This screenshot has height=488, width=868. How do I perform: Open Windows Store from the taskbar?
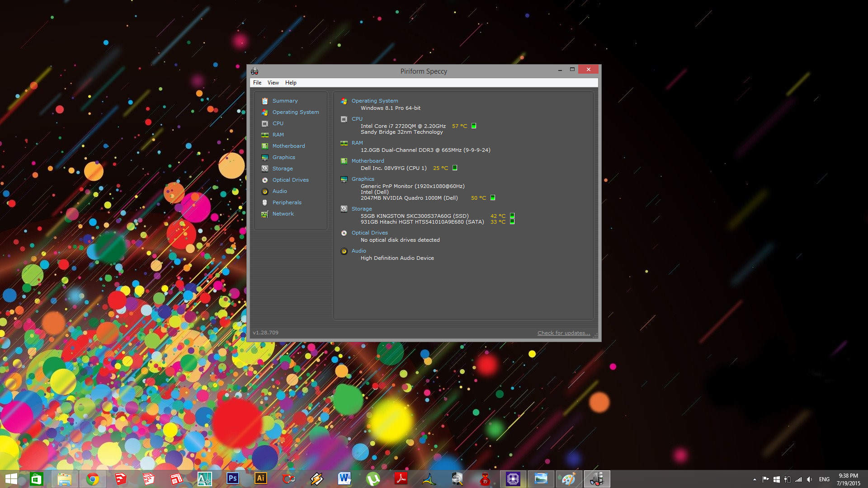click(x=36, y=479)
